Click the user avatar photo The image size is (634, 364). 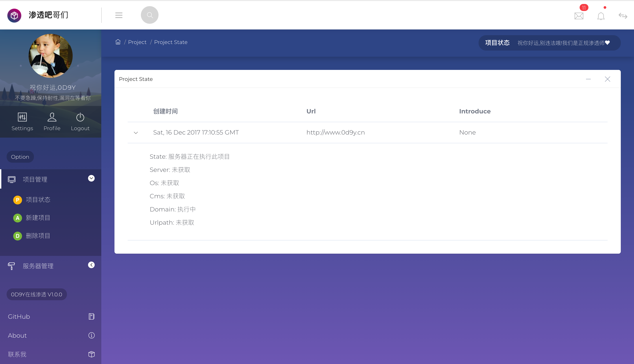(x=51, y=55)
